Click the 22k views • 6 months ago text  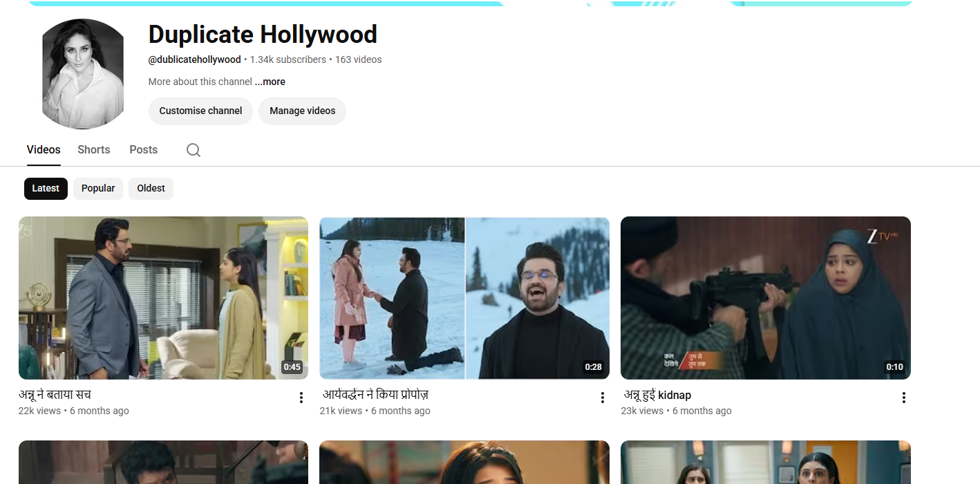74,411
